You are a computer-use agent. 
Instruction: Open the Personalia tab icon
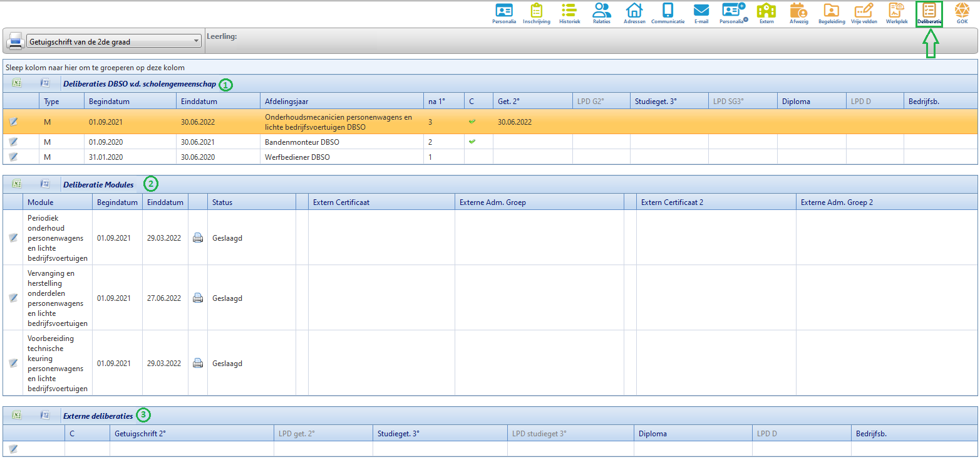503,11
